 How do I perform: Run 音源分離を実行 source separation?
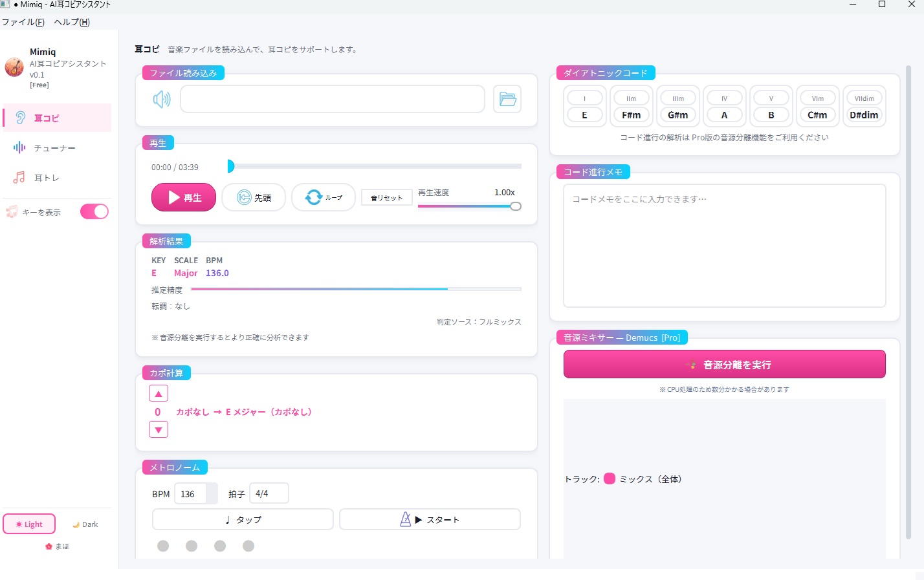(x=724, y=365)
